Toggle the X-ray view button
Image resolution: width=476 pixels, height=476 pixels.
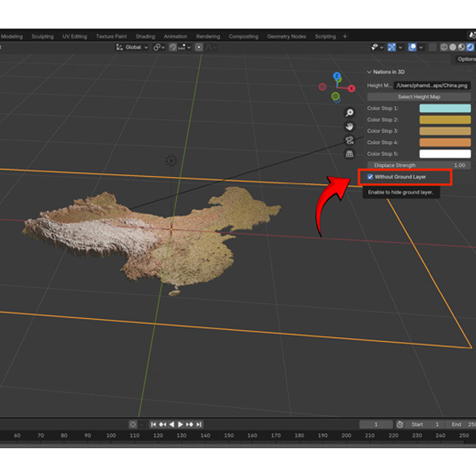coord(432,48)
